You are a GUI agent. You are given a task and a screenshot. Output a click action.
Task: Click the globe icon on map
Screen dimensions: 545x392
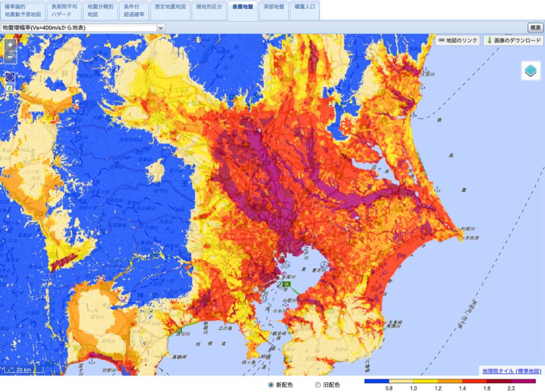coord(10,77)
